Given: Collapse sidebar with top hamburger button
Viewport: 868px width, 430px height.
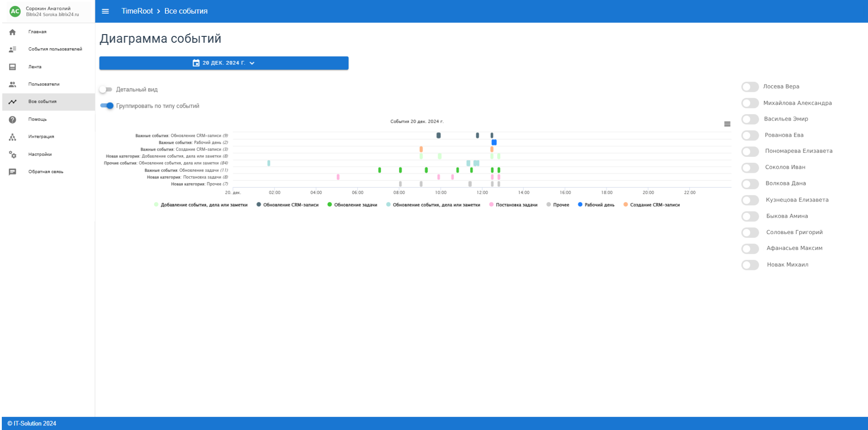Looking at the screenshot, I should (x=105, y=11).
